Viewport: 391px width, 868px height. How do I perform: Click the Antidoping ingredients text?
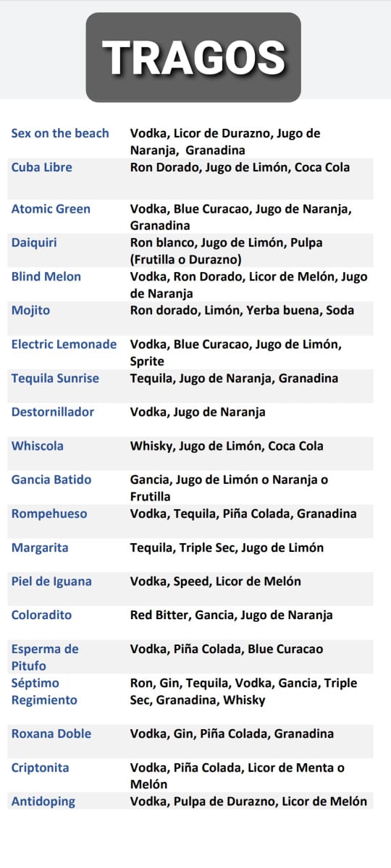pos(248,801)
